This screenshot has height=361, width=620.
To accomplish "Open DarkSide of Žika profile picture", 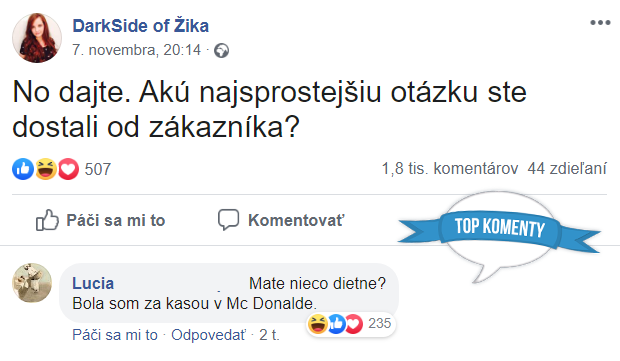I will pos(37,38).
